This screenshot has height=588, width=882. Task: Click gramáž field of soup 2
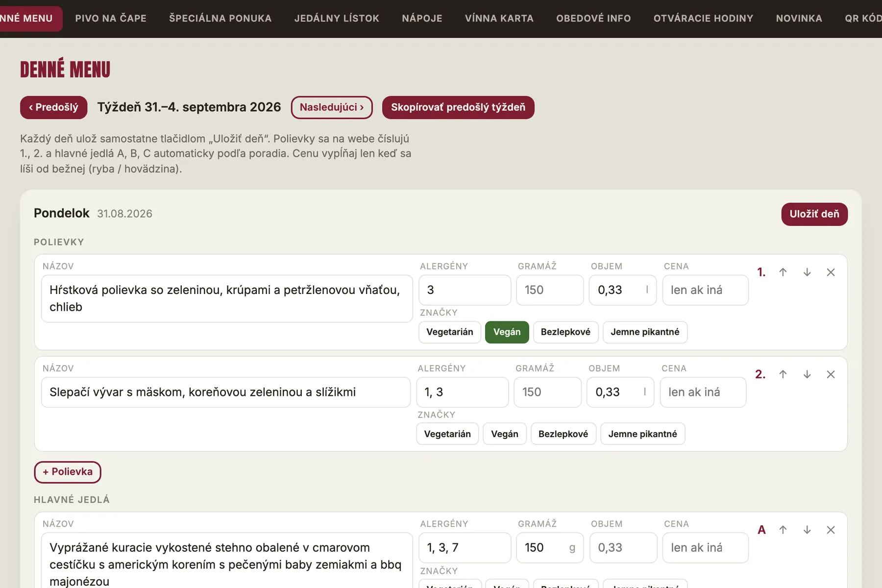(547, 392)
